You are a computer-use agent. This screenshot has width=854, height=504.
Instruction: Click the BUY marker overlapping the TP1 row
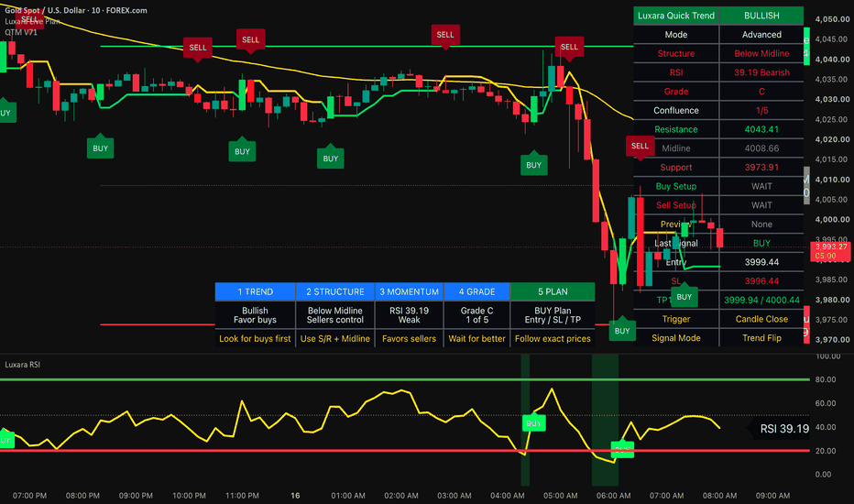click(684, 296)
